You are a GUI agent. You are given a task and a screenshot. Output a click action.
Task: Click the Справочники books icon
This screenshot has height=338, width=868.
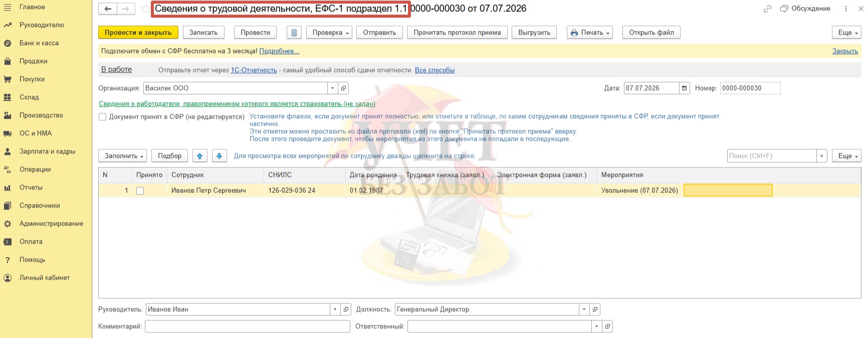pyautogui.click(x=8, y=206)
